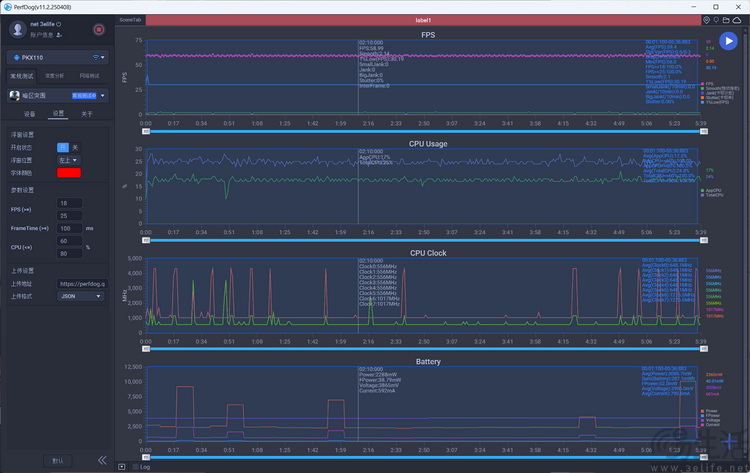Viewport: 750px width, 473px height.
Task: Toggle TotalCPU series in CPU Usage legend
Action: tap(712, 195)
